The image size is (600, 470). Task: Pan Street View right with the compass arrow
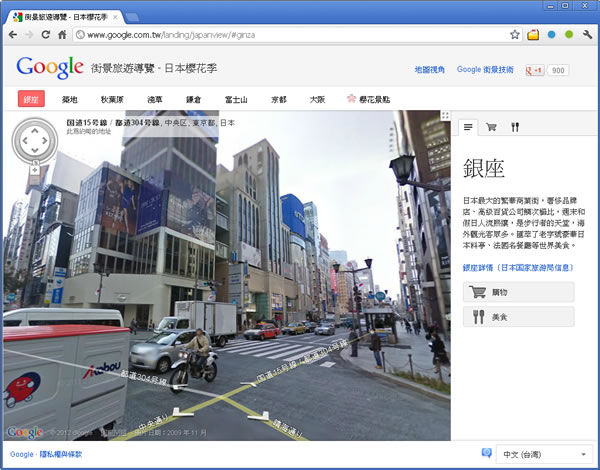point(45,140)
